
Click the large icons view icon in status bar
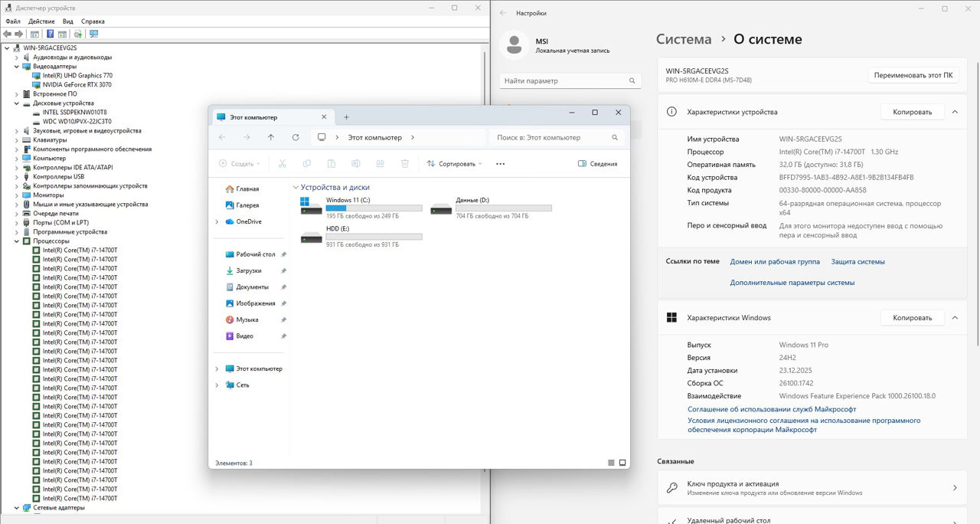pos(622,463)
